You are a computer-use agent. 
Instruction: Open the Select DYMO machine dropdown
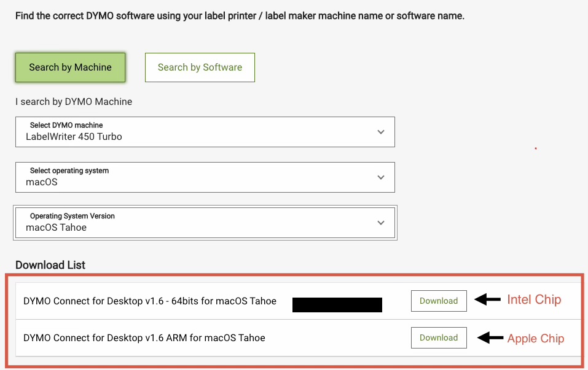(205, 132)
